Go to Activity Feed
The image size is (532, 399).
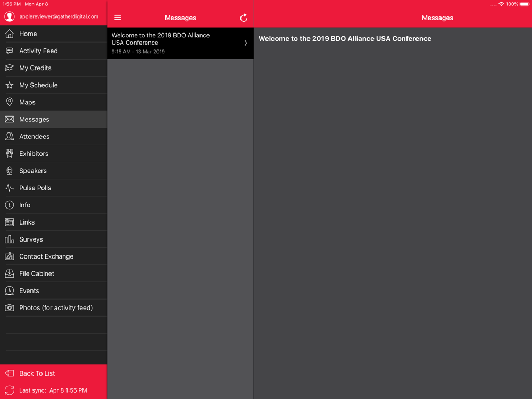tap(54, 51)
